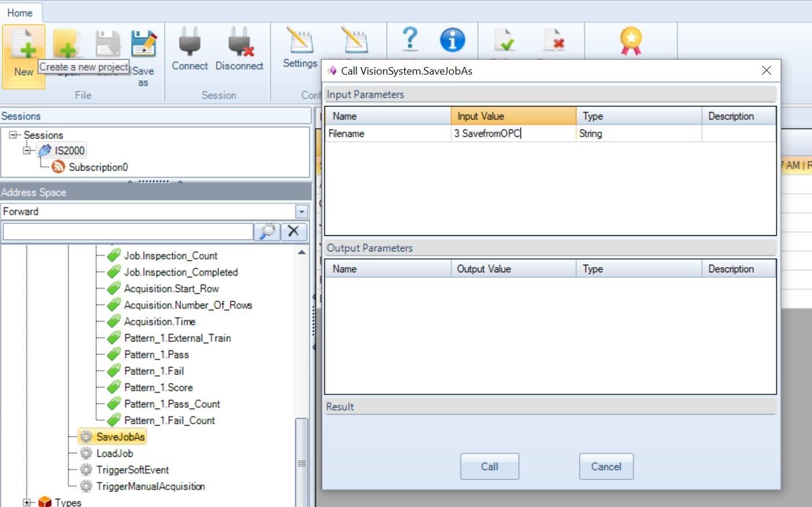Select the LoadJob method in tree
The image size is (812, 507).
pos(115,453)
